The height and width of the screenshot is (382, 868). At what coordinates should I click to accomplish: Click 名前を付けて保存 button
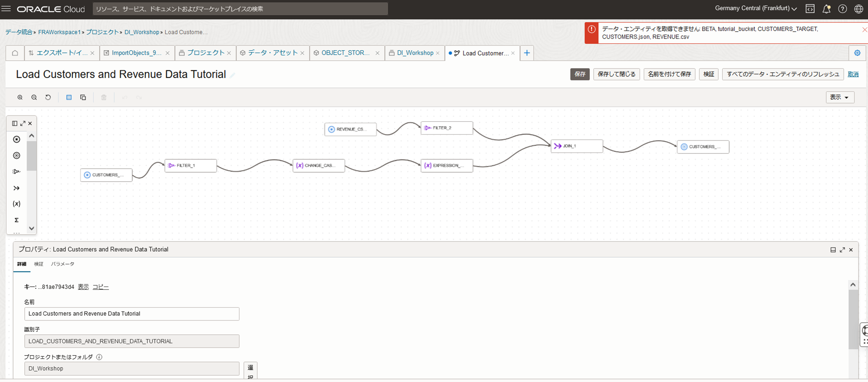click(669, 74)
